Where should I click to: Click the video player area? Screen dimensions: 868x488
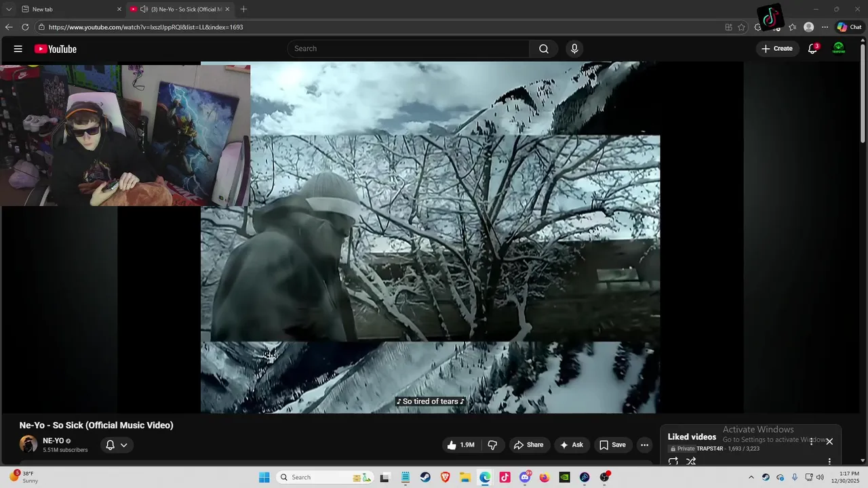430,237
